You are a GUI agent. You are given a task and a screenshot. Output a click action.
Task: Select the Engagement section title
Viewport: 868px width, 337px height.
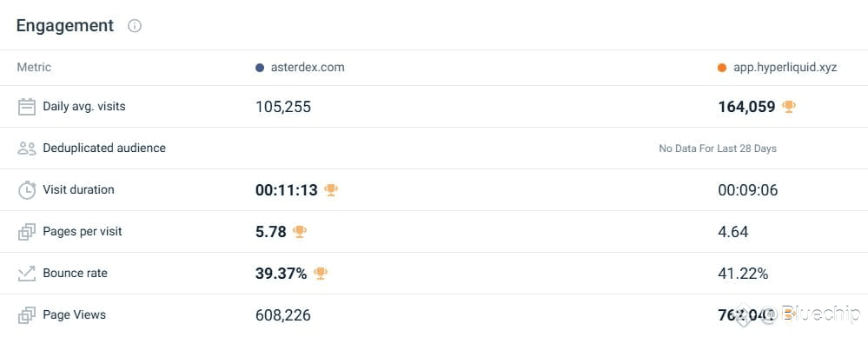click(x=65, y=26)
